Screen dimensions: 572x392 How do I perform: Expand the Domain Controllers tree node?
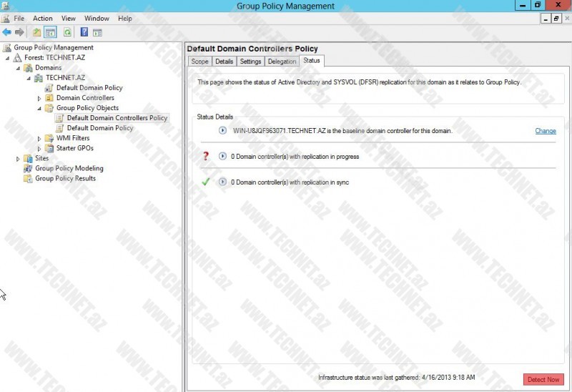coord(39,98)
